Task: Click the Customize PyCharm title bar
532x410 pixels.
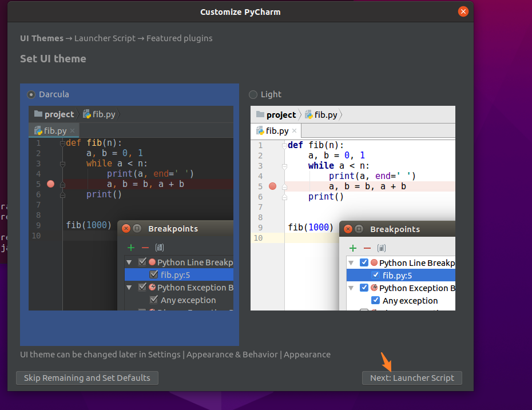Action: coord(240,12)
